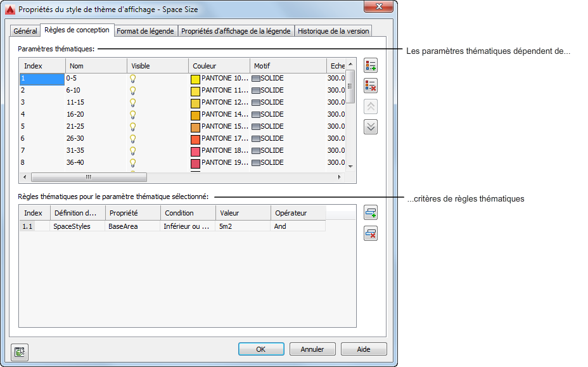
Task: Click the icon in the dialog's bottom-left corner
Action: click(x=20, y=352)
